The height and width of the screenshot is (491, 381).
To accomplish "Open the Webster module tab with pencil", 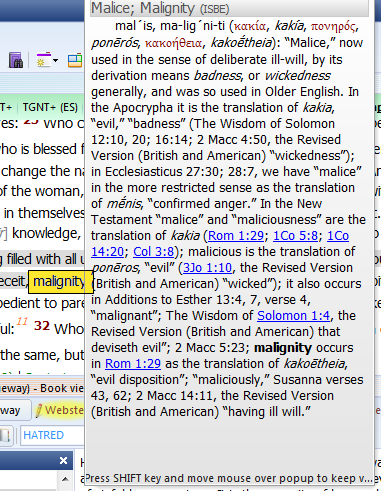I will tap(59, 410).
